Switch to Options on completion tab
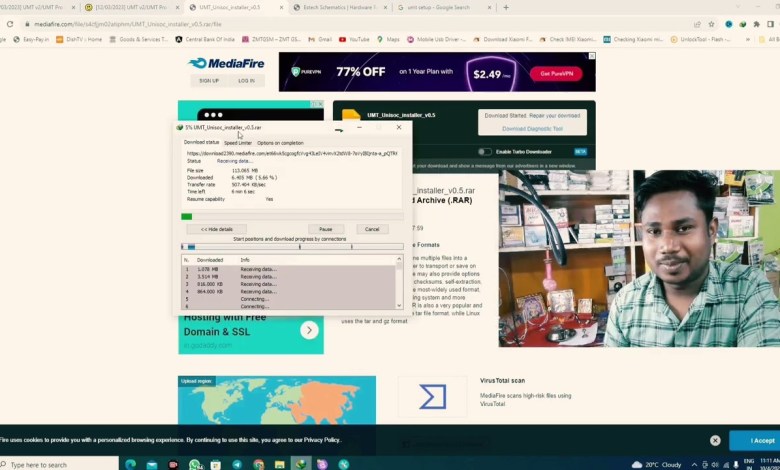The height and width of the screenshot is (470, 780). 280,143
